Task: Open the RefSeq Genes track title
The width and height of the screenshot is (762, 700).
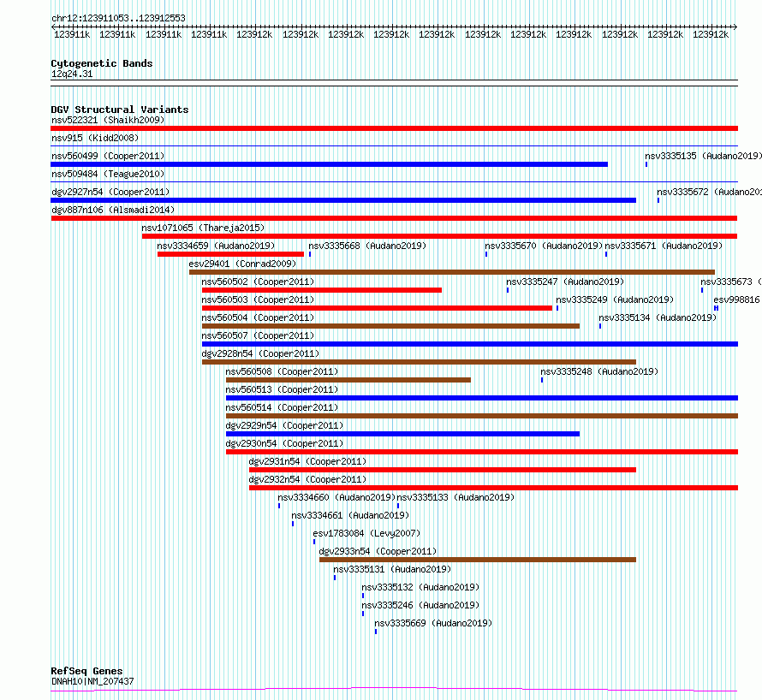Action: 86,671
